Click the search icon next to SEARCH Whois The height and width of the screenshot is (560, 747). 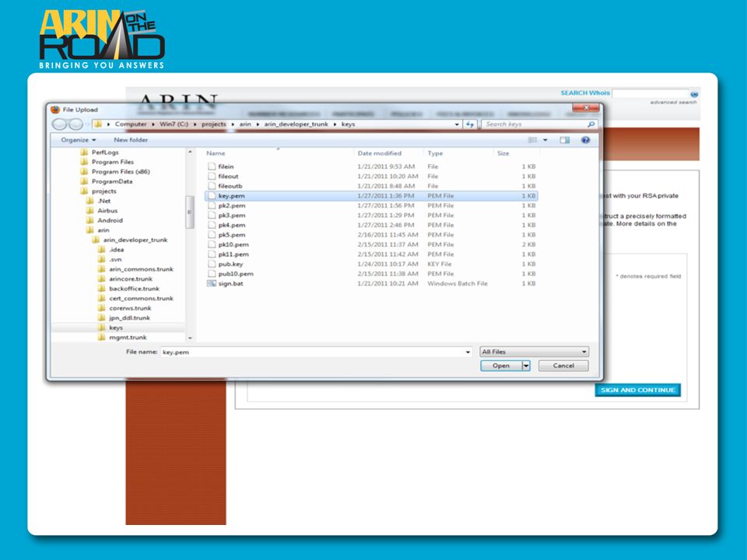694,94
